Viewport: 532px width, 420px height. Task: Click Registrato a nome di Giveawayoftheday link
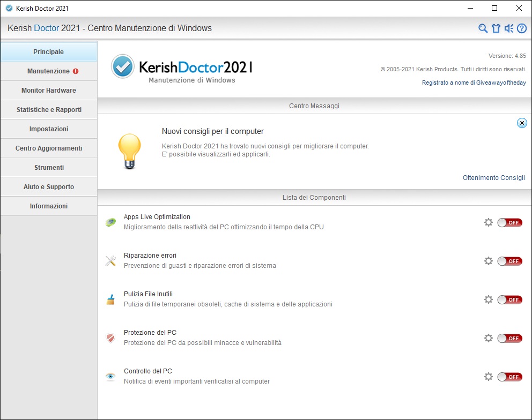pos(474,82)
